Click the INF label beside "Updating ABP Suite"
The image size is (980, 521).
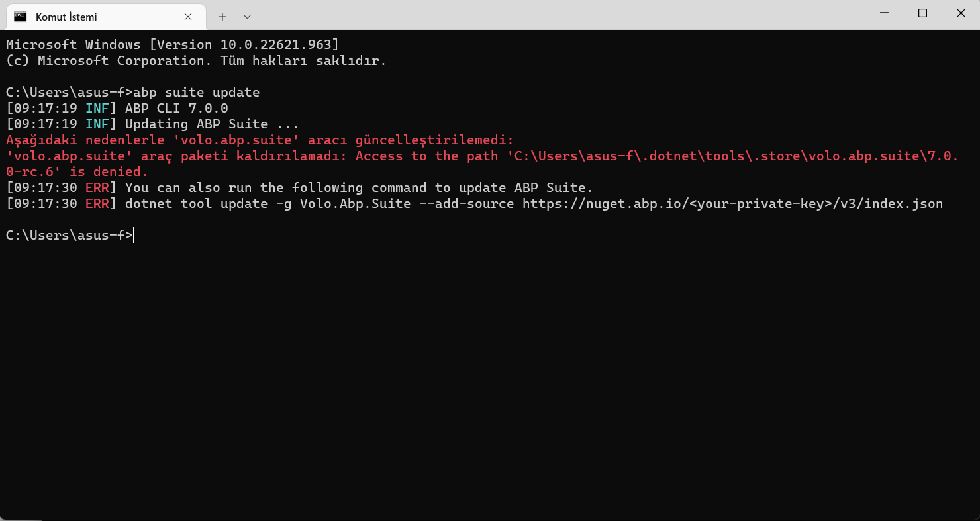[97, 124]
